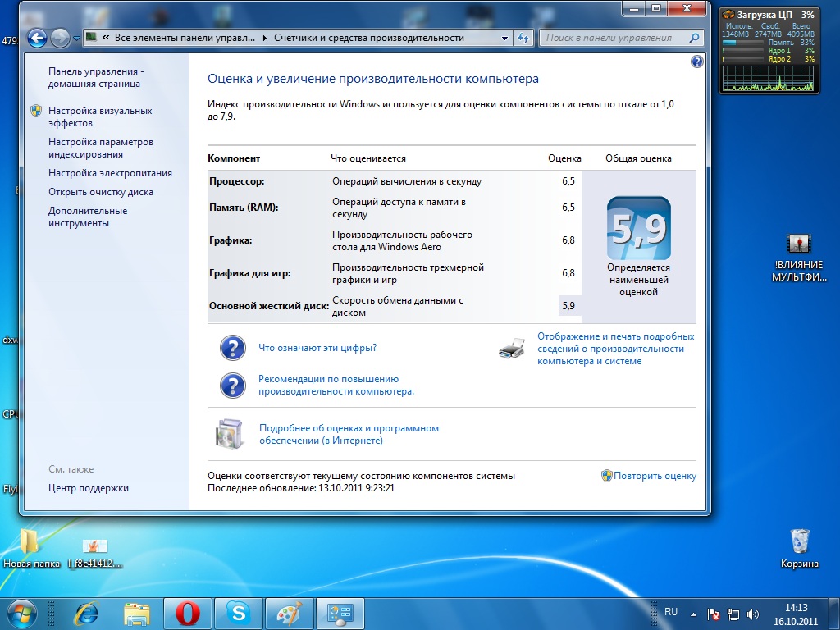Click 'Повторить оценку' link
The width and height of the screenshot is (840, 630).
655,476
